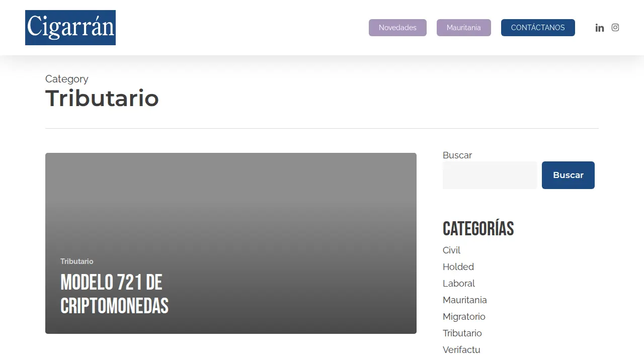
Task: Open the CONTÁCTANOS page
Action: point(538,28)
